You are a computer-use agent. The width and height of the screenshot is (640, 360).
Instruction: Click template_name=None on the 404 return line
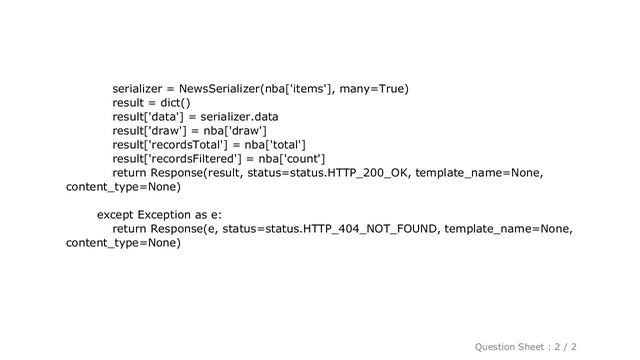click(507, 229)
